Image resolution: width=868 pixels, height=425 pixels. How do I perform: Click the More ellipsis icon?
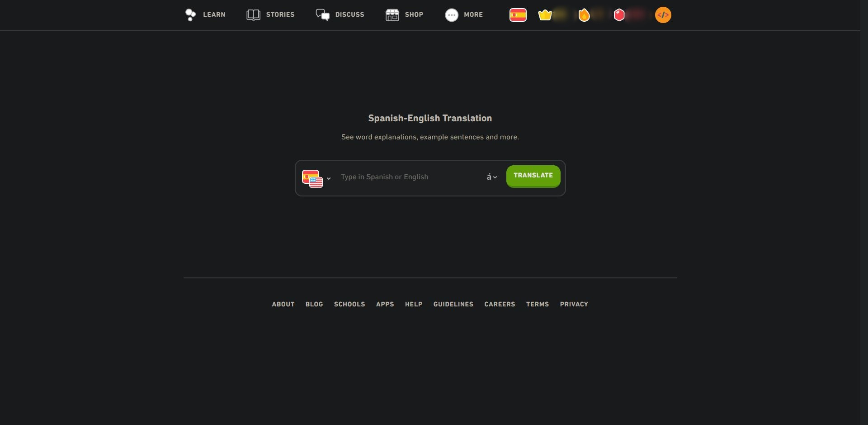point(451,14)
